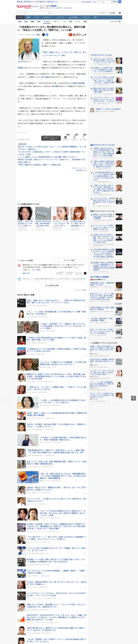
Task: Open 購入履歴 purchase history
Action: [x=112, y=13]
